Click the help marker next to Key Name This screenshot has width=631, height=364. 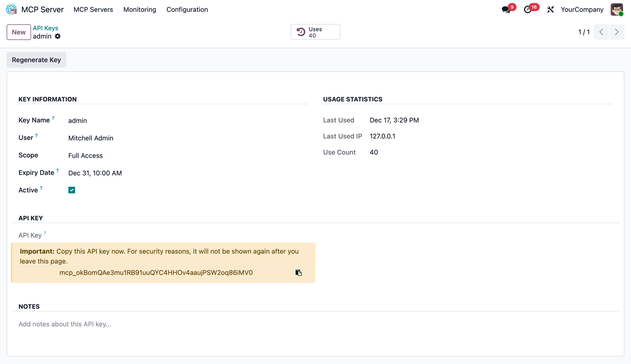tap(54, 118)
